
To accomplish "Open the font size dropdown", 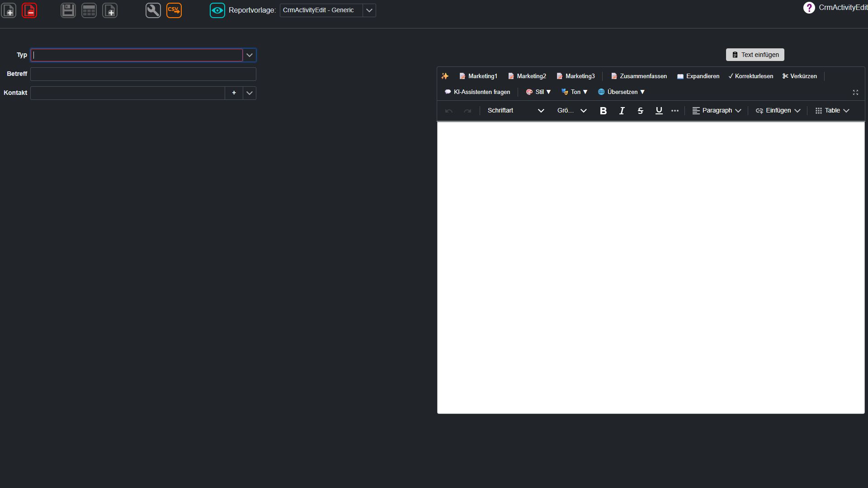I will (572, 111).
